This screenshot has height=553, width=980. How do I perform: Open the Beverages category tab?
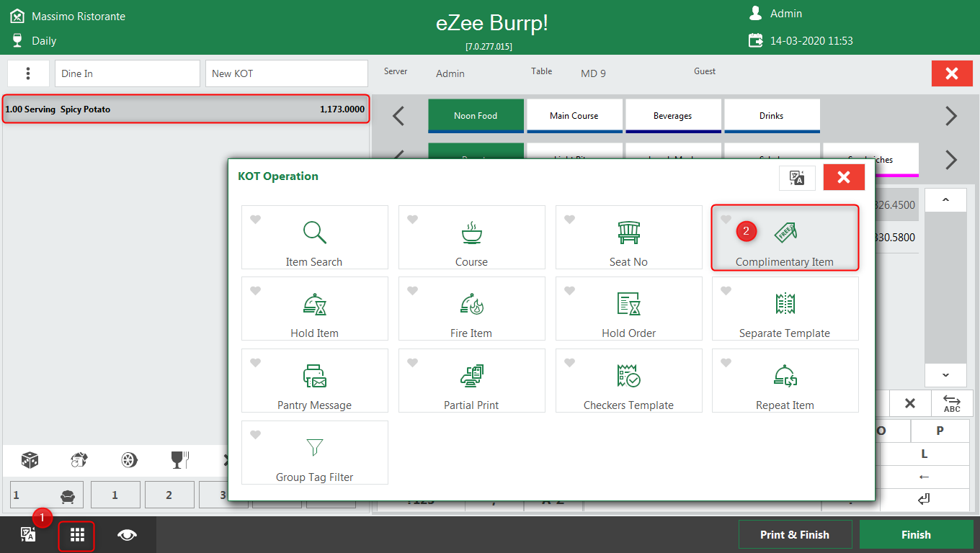pyautogui.click(x=673, y=116)
